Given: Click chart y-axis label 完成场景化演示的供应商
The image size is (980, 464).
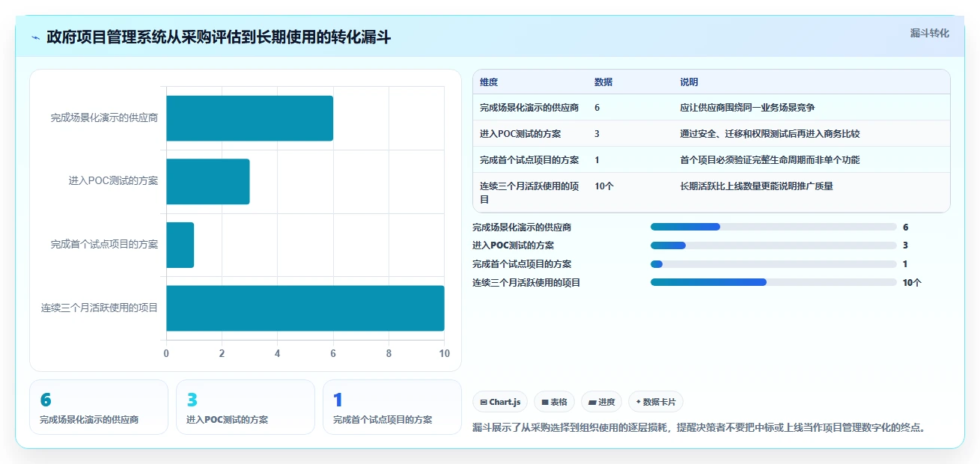Looking at the screenshot, I should 104,118.
